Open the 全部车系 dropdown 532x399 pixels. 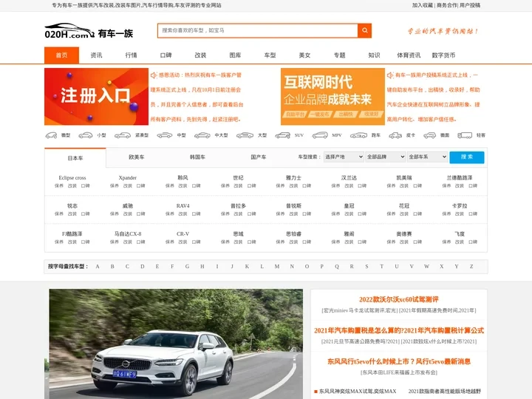coord(427,157)
